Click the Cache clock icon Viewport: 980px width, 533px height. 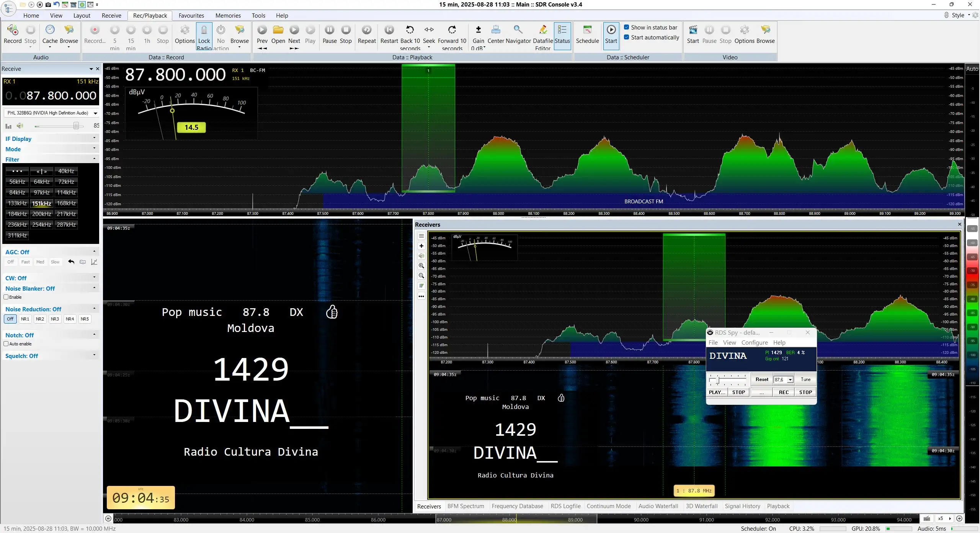(50, 30)
